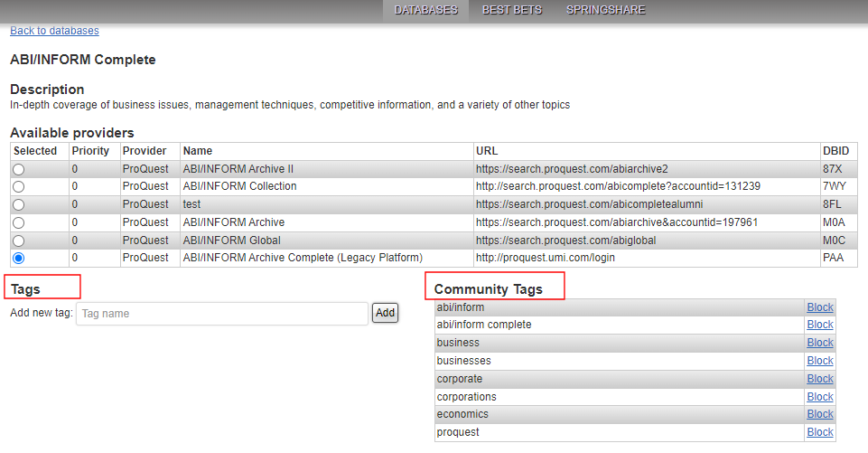Click the DBID value 7WY
This screenshot has height=453, width=868.
pyautogui.click(x=835, y=186)
